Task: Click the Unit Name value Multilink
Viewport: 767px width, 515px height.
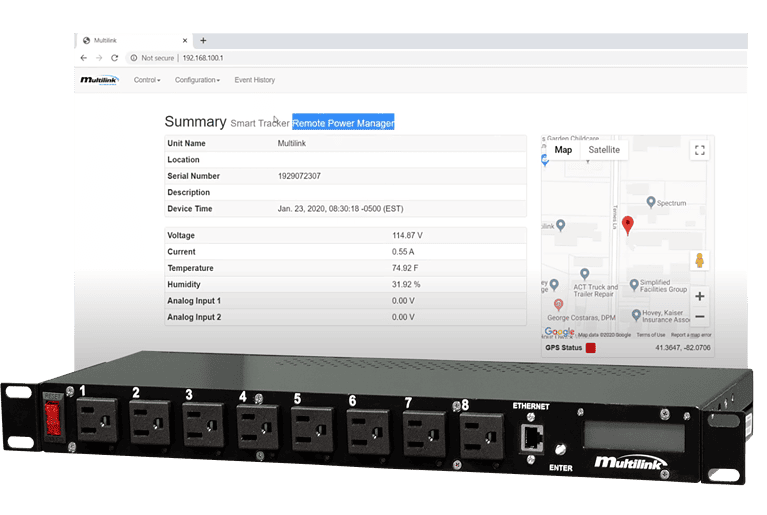Action: [292, 143]
